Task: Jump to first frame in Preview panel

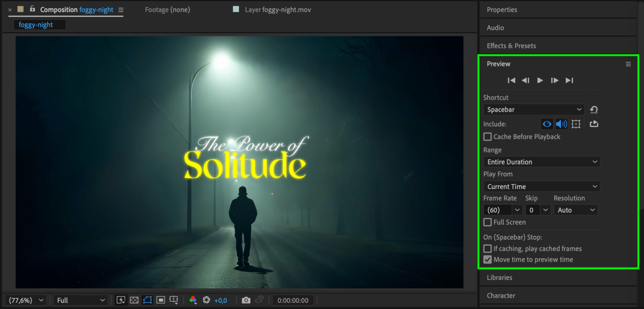Action: click(511, 80)
